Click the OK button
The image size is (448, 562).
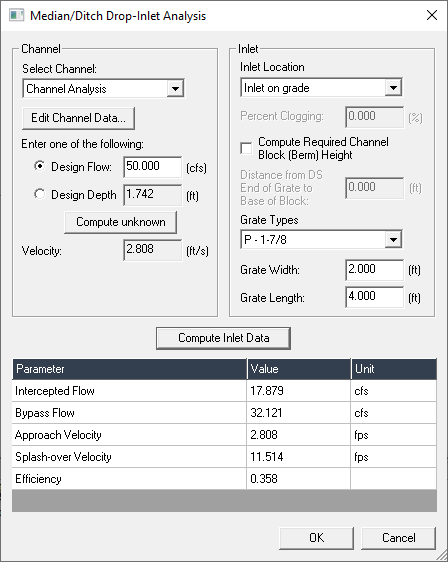[316, 538]
